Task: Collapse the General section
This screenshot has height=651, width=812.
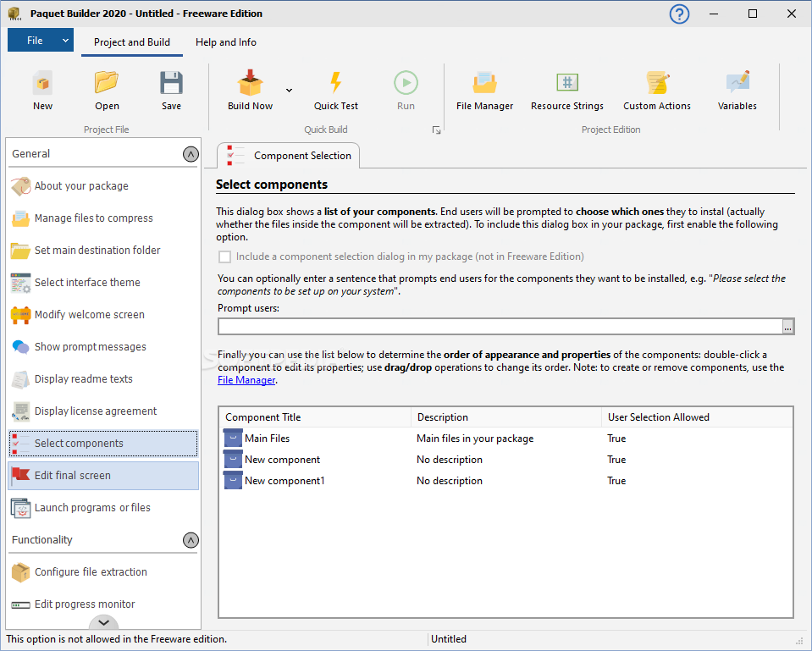Action: pos(191,154)
